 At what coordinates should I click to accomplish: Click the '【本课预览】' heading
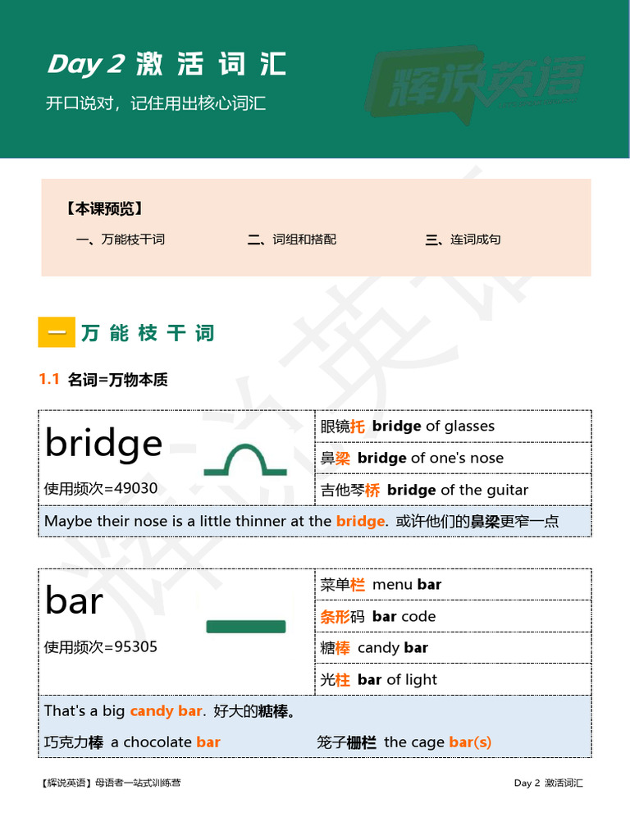point(105,208)
